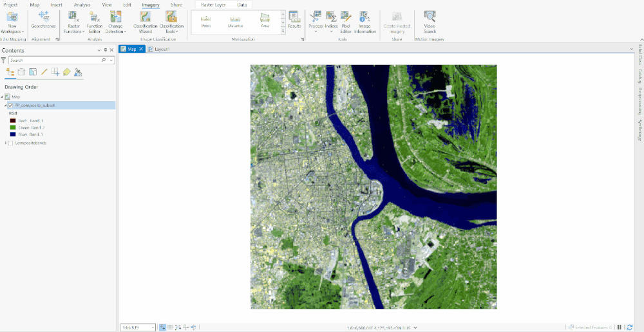The height and width of the screenshot is (332, 644).
Task: Toggle the pause drawing button in status bar
Action: pos(620,327)
